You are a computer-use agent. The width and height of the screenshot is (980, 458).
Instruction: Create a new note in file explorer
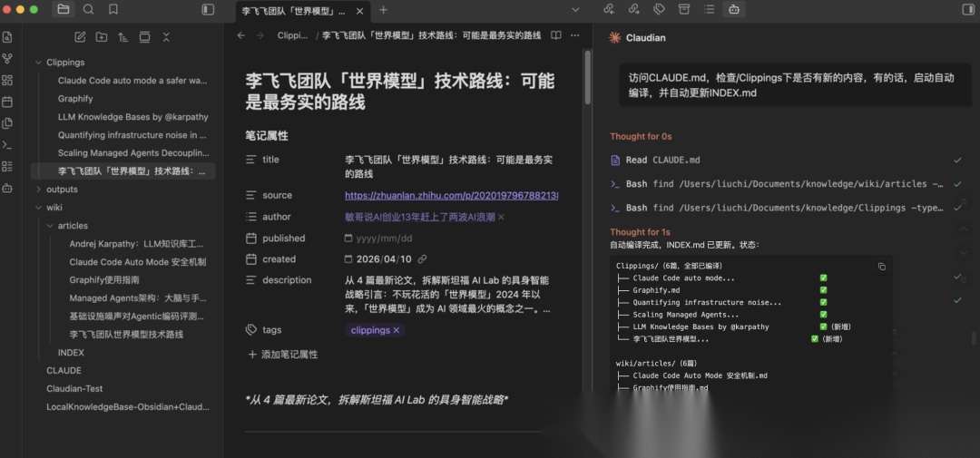(x=80, y=37)
